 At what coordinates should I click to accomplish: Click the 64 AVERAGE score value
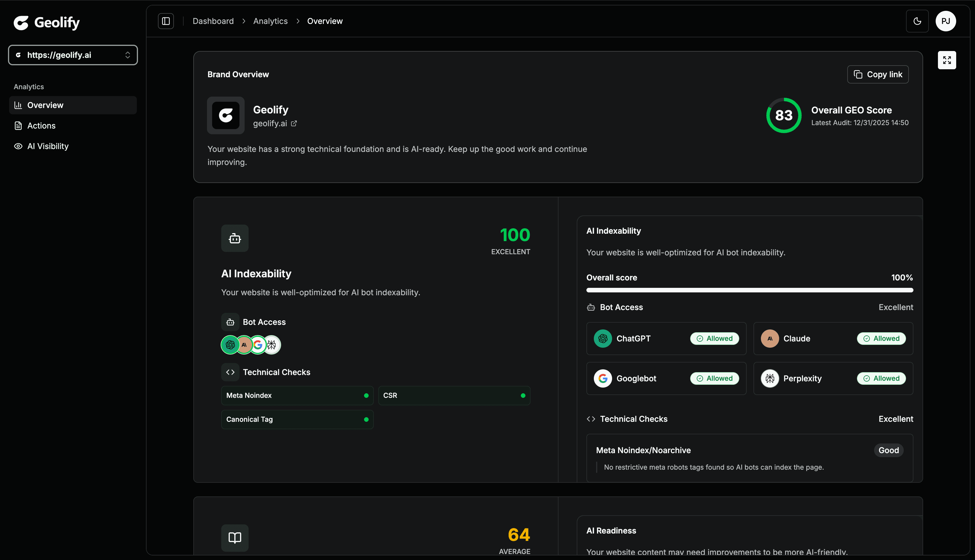tap(519, 535)
